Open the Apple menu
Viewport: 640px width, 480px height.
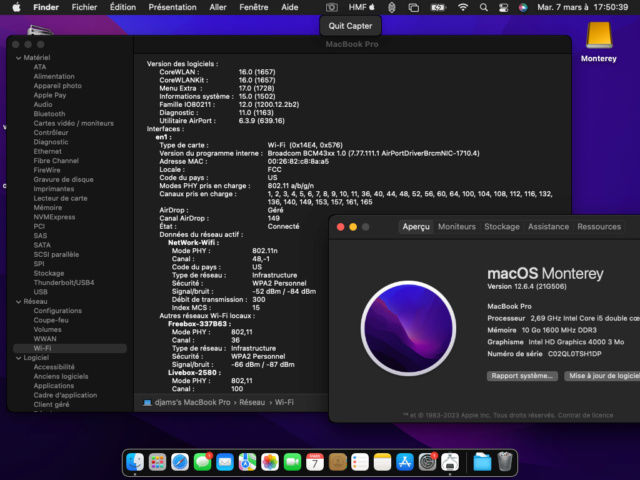[16, 7]
